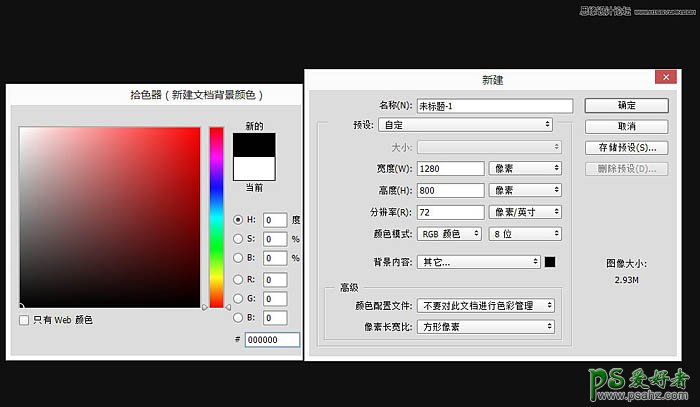Screen dimensions: 700x407
Task: Click the rainbow hue slider strip
Action: pos(216,215)
